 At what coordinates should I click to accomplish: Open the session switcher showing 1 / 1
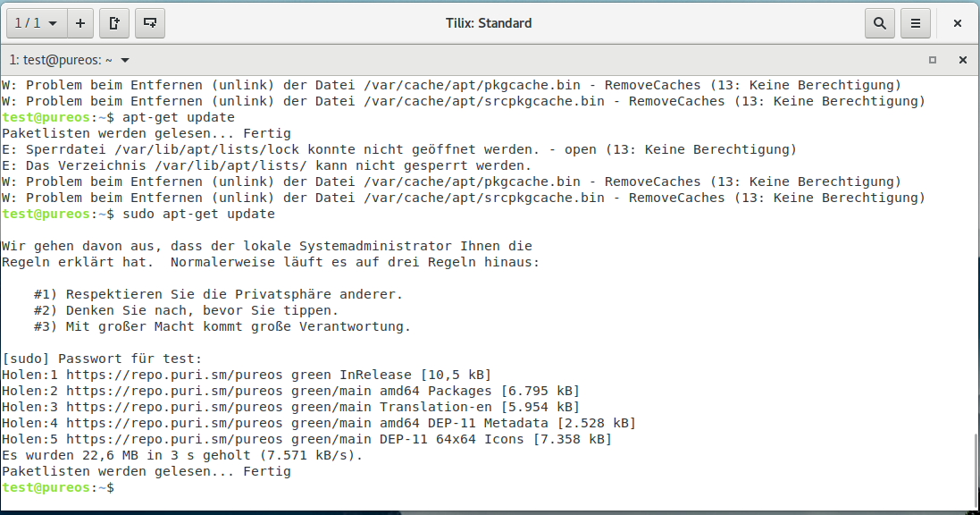point(35,23)
